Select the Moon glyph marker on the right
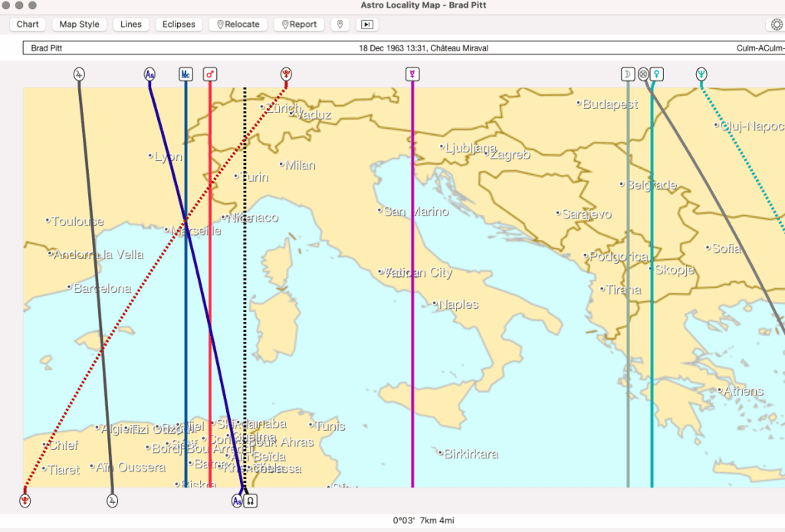This screenshot has height=532, width=785. [x=626, y=74]
